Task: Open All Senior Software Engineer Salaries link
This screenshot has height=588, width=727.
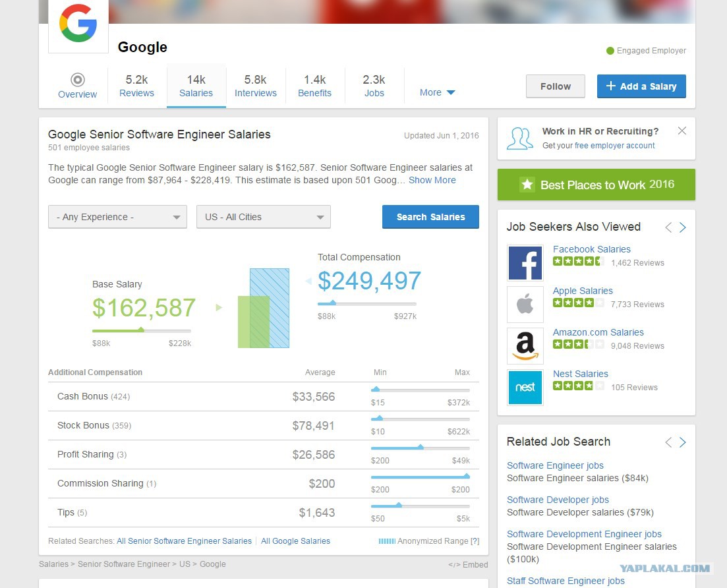Action: [184, 541]
